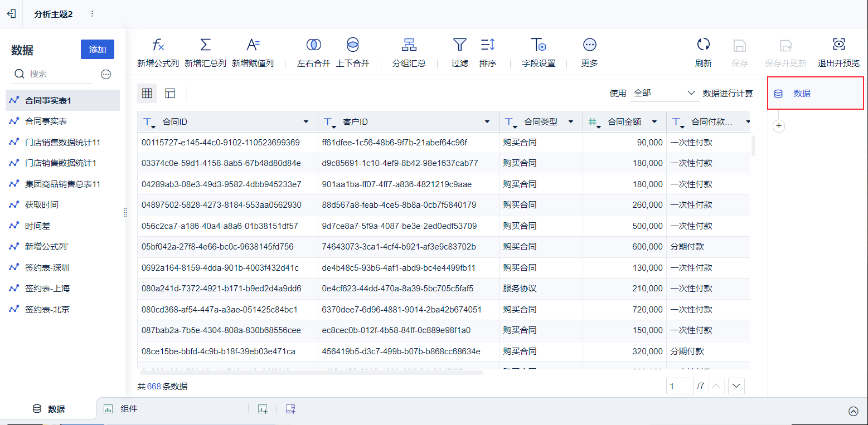Screen dimensions: 868x425
Task: Click the 搜索 search input field
Action: pos(60,74)
